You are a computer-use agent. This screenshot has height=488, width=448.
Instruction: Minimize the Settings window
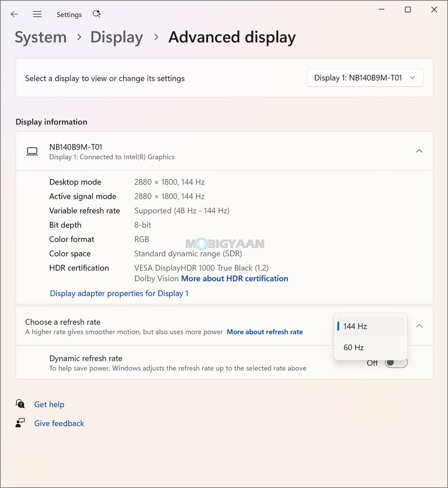coord(381,9)
